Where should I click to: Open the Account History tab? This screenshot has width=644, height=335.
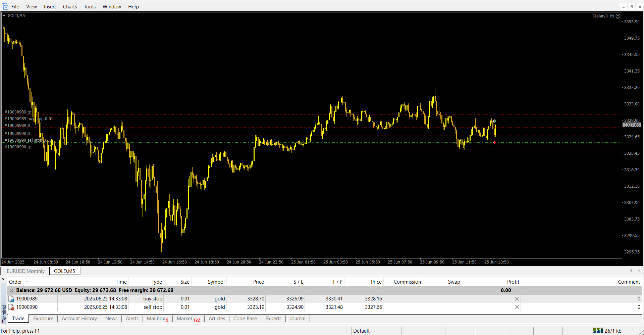click(79, 319)
